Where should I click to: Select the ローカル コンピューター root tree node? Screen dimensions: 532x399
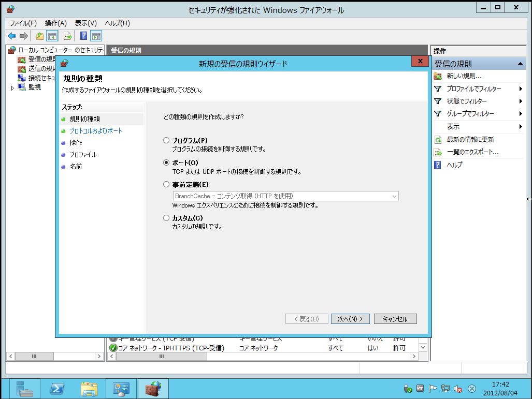pos(61,50)
